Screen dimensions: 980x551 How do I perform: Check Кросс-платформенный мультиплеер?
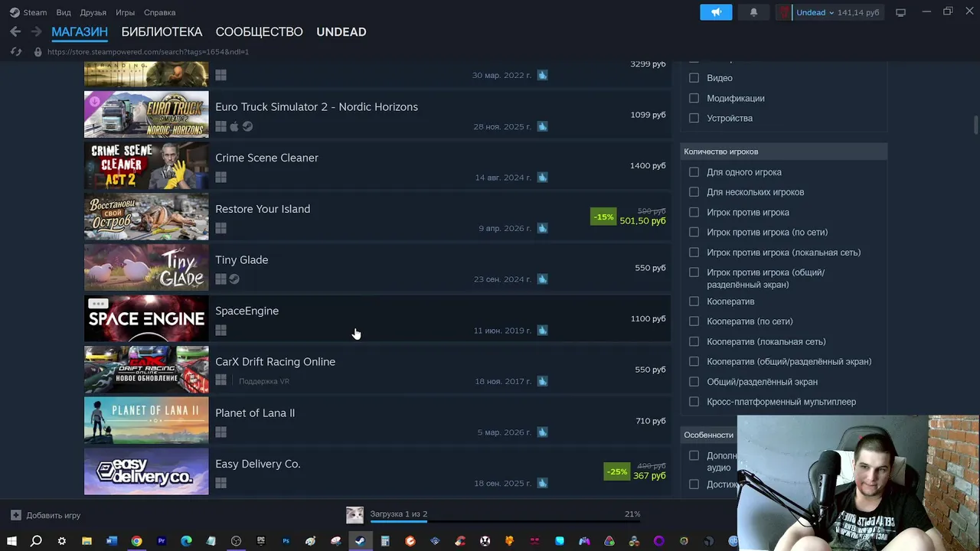[x=694, y=402]
